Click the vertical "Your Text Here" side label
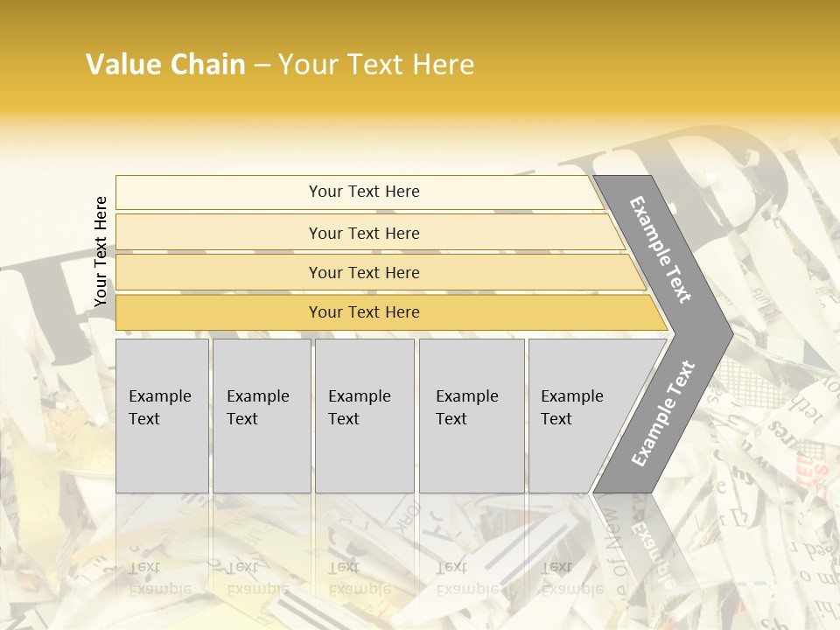The height and width of the screenshot is (630, 840). 101,251
